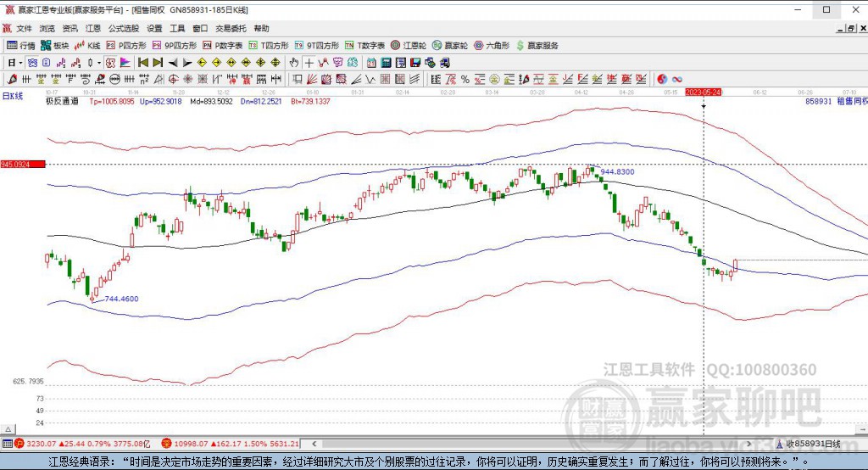Click the Shanghai index 3230.07 status entry
Viewport: 868px width, 470px height.
82,444
